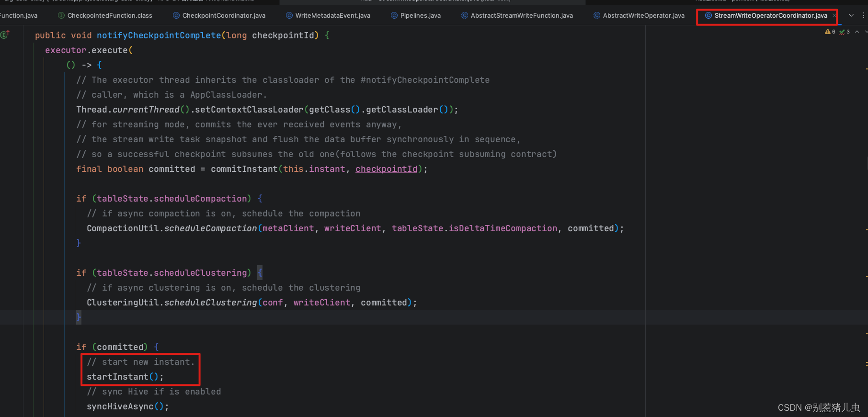Screen dimensions: 868x417
Task: Click the implements-method gutter icon beside notifyCheckpointComplete
Action: pos(5,34)
